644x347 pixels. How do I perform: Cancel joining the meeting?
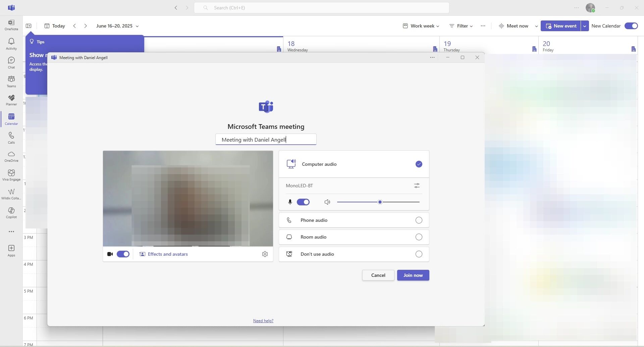[378, 275]
